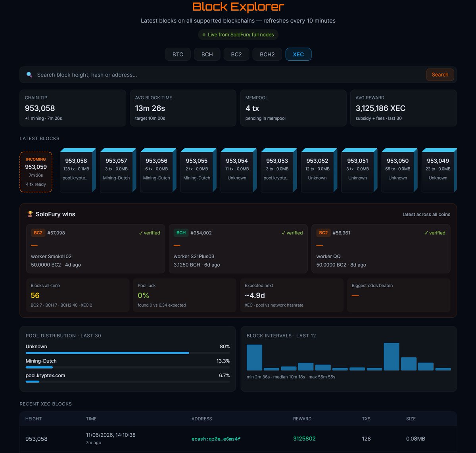Select the XEC tab
Viewport: 476px width, 453px height.
[x=298, y=54]
